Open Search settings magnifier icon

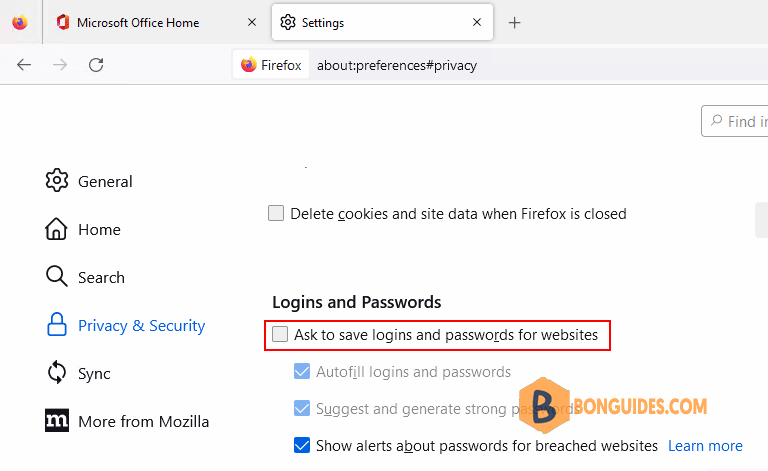point(57,277)
